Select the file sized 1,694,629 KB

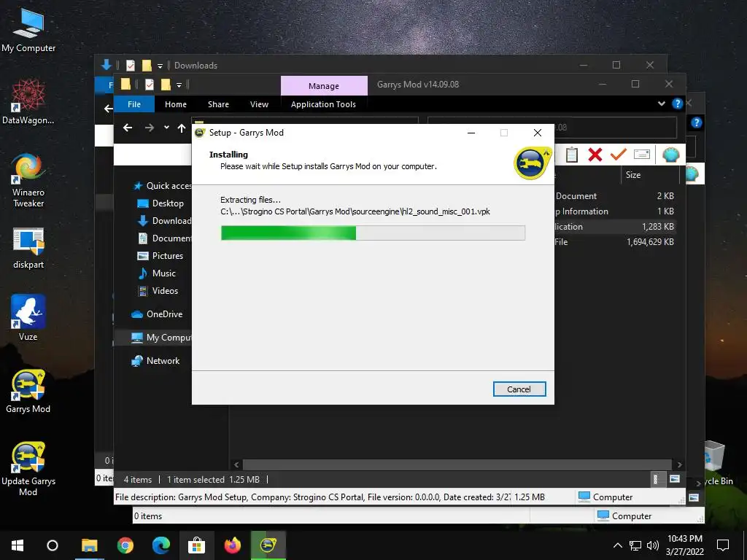tap(614, 242)
